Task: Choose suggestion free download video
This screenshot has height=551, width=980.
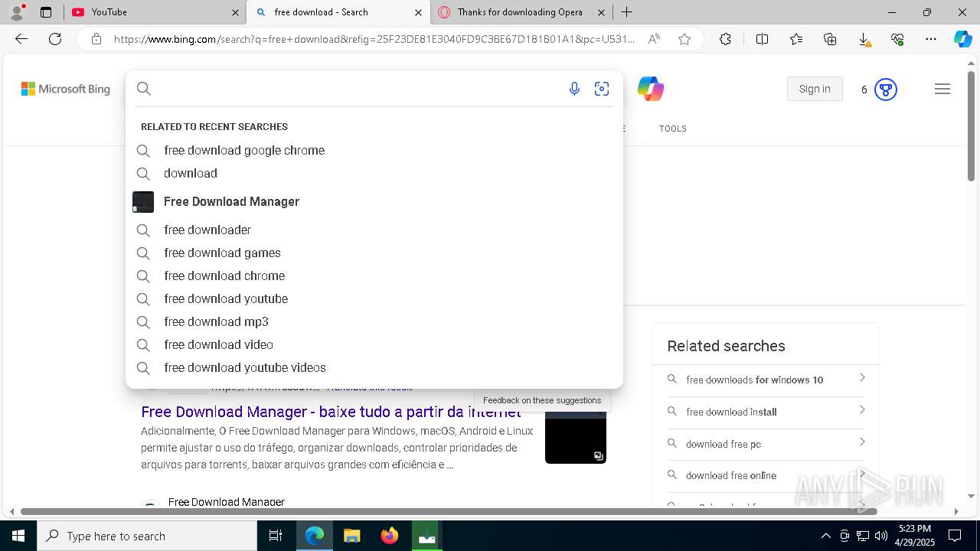Action: (x=374, y=344)
